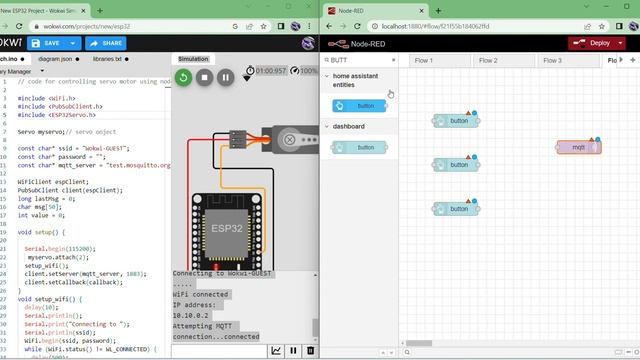Open new tab in Node-RED browser window
Screen dimensions: 640x360
click(x=438, y=11)
